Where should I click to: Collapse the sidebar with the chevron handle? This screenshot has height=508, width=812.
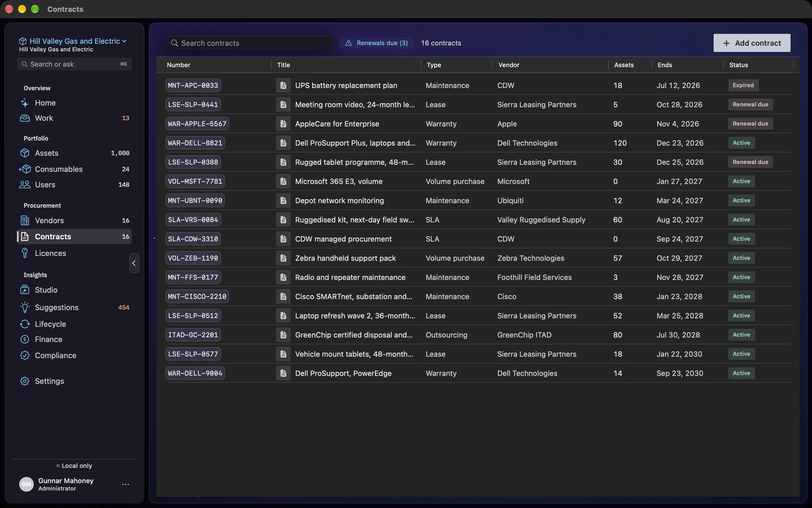click(134, 263)
